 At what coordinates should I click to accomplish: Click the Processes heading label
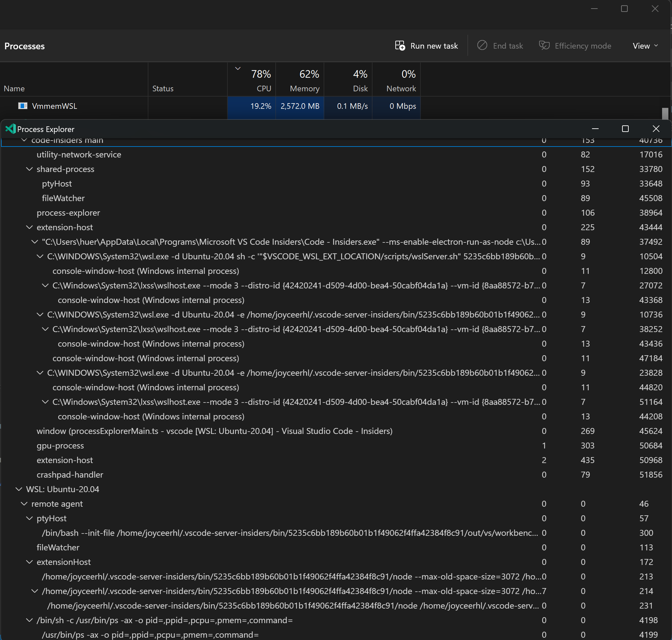(24, 46)
